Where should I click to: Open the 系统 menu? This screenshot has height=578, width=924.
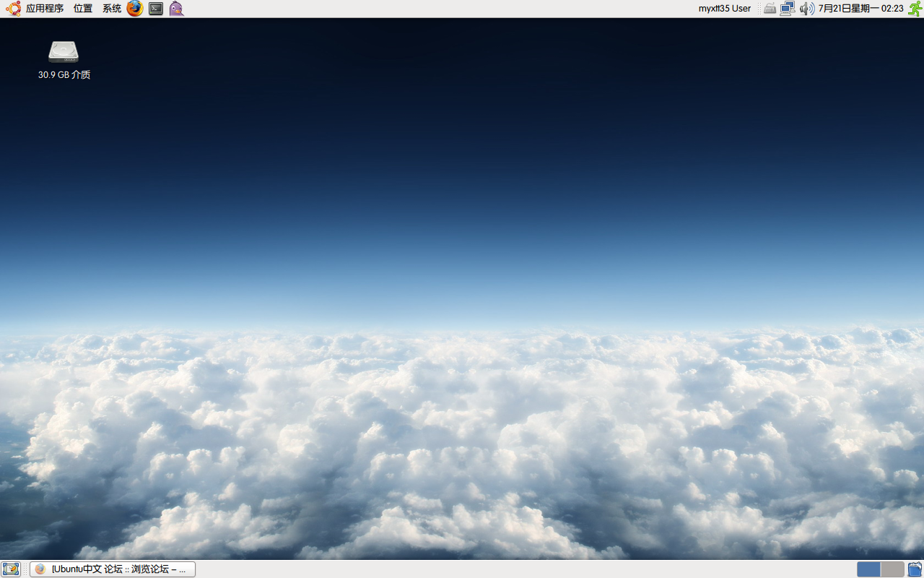click(x=112, y=9)
